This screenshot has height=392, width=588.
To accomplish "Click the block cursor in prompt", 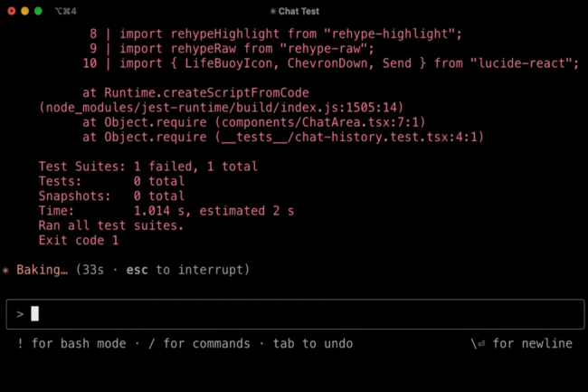I will (35, 314).
